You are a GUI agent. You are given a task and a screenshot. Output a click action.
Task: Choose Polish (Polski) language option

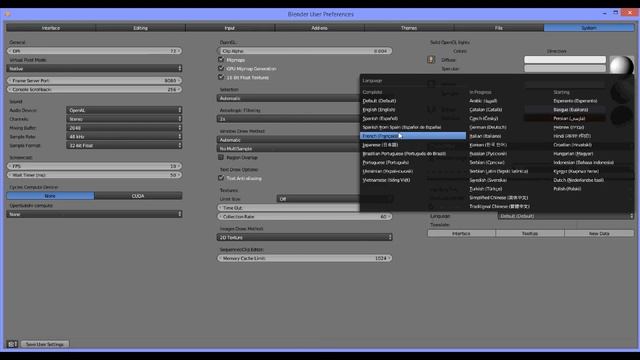pyautogui.click(x=592, y=189)
